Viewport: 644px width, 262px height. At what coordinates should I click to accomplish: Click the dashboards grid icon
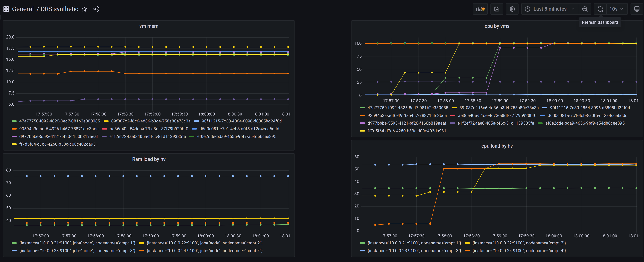6,9
